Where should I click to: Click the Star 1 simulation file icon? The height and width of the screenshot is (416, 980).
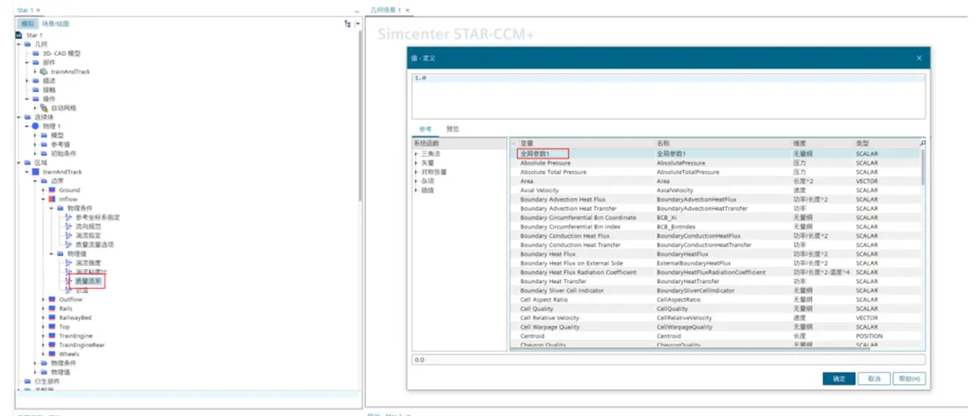[x=19, y=36]
